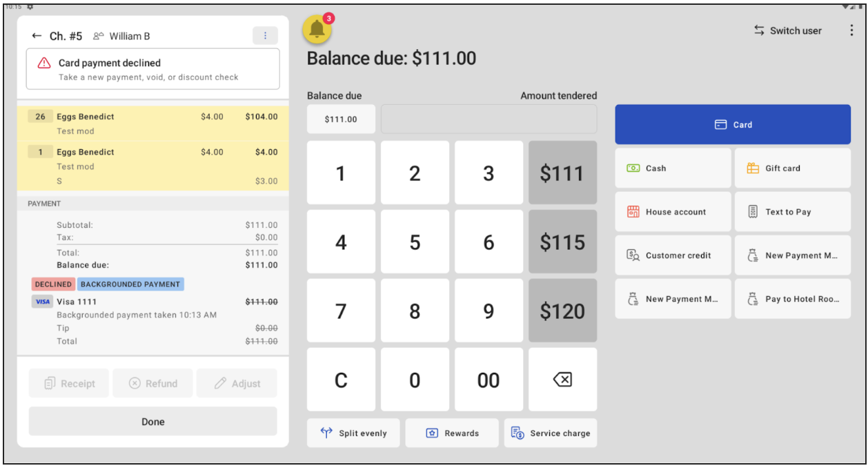Tap the back arrow beside Ch. #5
The image size is (868, 468).
[x=37, y=36]
